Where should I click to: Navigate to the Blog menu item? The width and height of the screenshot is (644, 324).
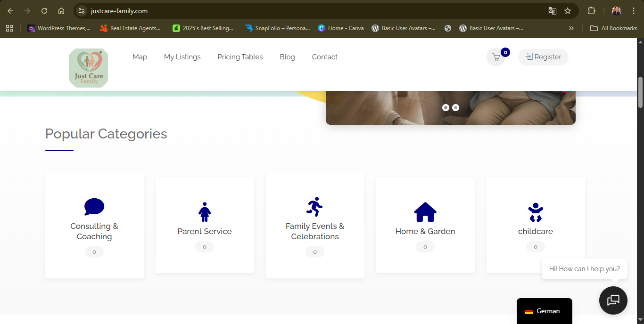[x=287, y=57]
